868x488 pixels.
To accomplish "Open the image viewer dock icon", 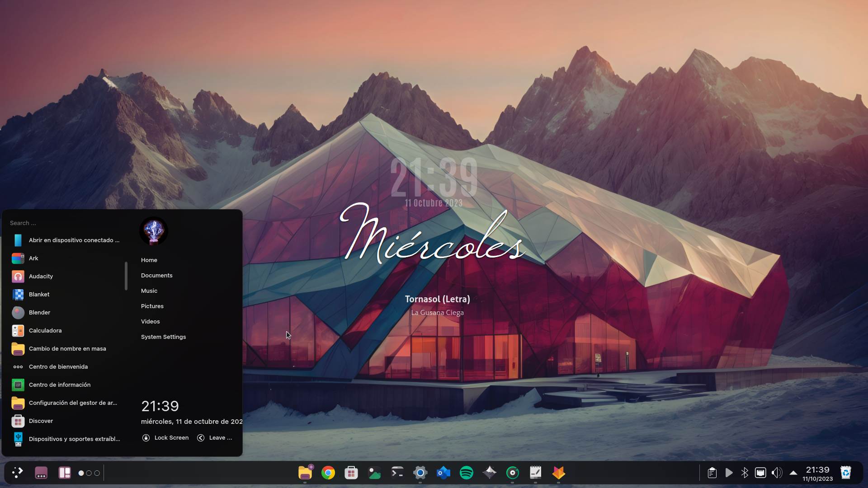I will click(374, 473).
